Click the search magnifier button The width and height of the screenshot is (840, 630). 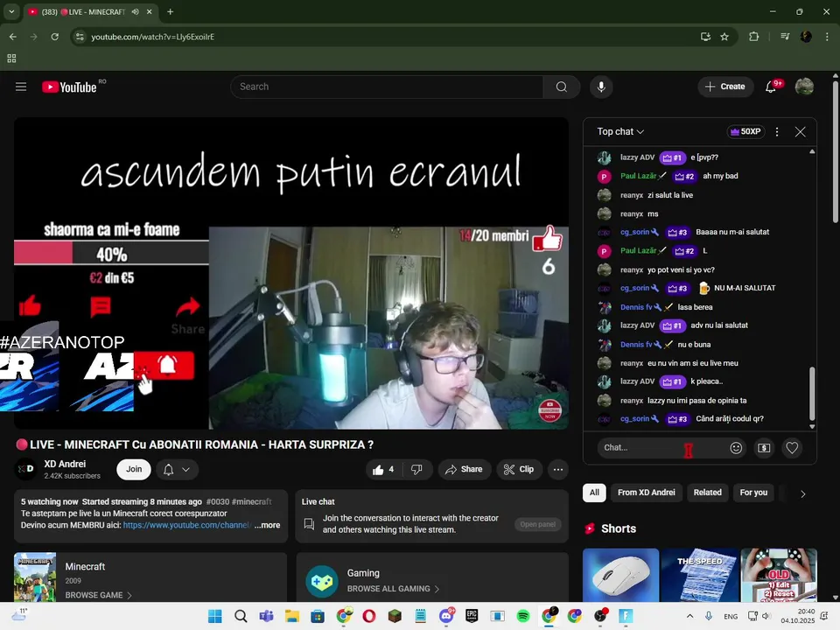click(561, 87)
